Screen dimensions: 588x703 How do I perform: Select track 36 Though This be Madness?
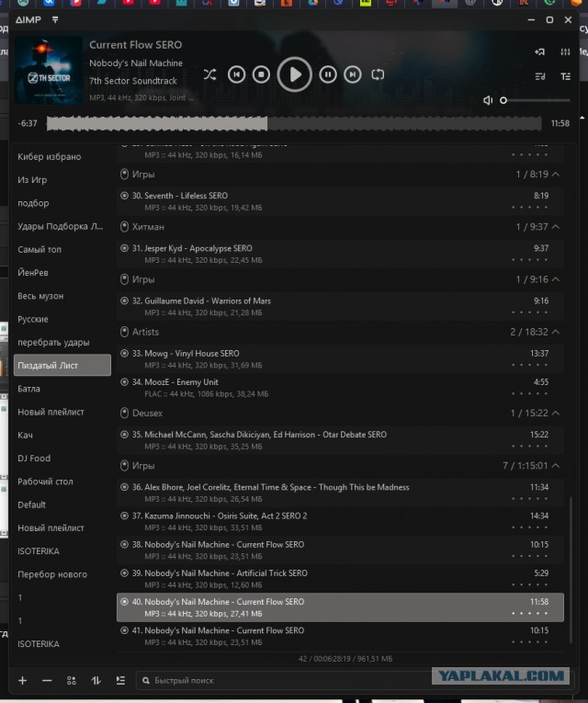pyautogui.click(x=340, y=493)
